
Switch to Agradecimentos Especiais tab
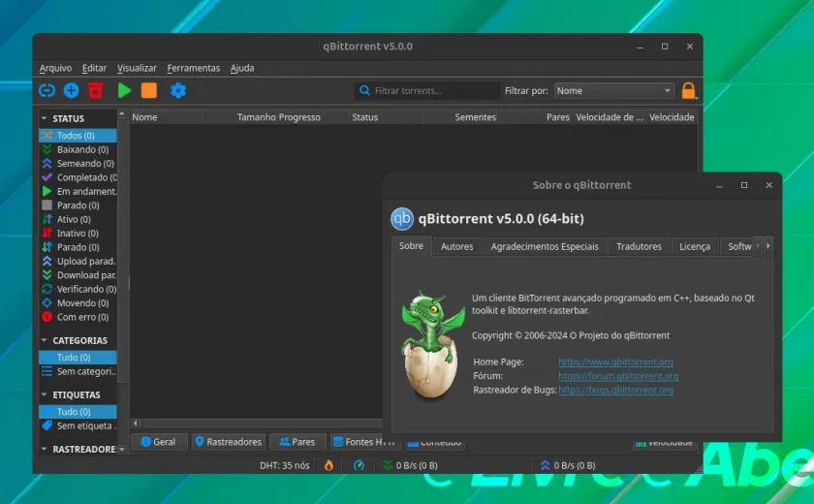(545, 246)
